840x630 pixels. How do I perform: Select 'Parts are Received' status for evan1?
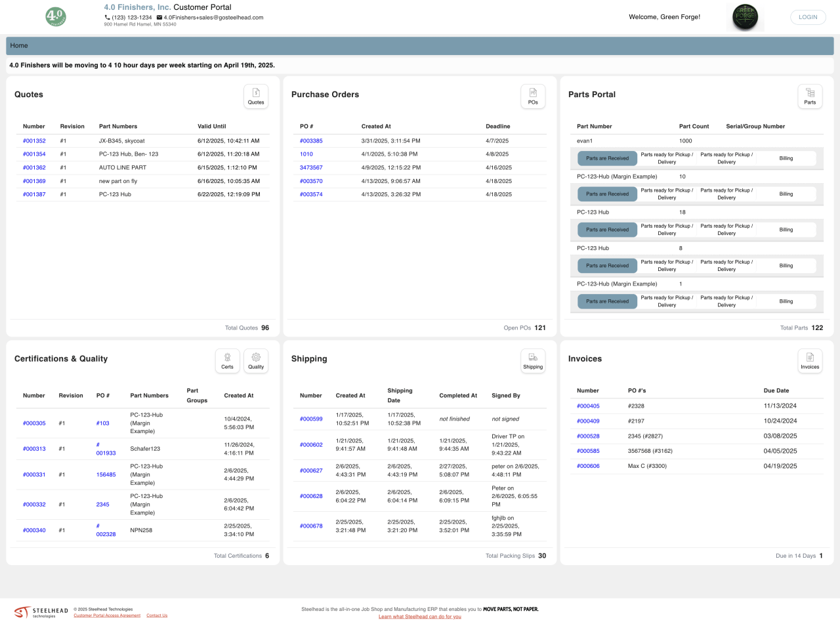607,159
